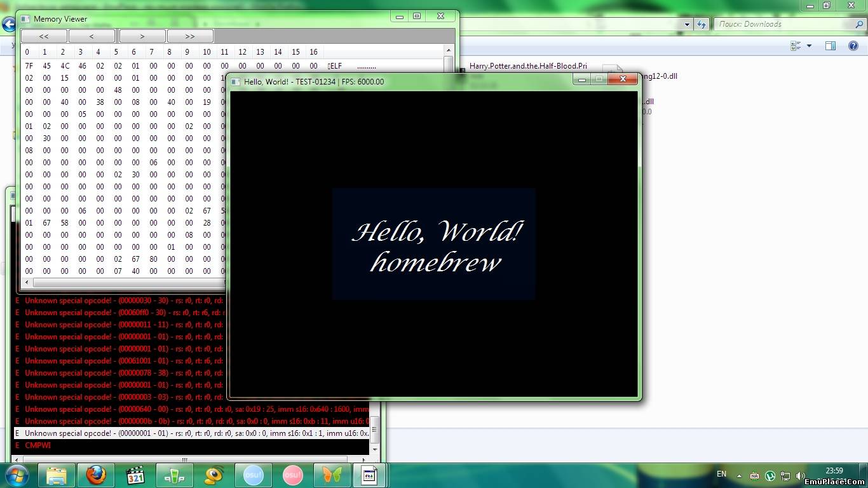Click log window horizontal scrollbar thumb
Image resolution: width=868 pixels, height=488 pixels.
184,459
